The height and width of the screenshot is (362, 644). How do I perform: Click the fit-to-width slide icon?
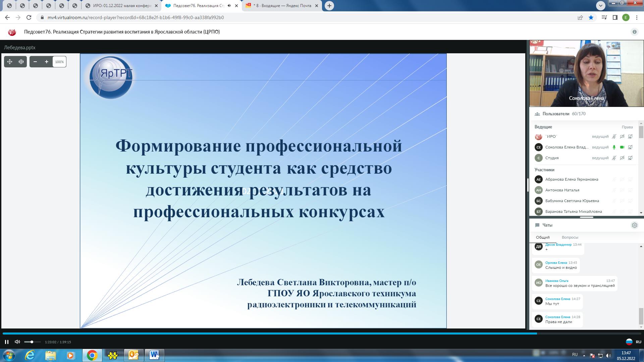(x=21, y=62)
